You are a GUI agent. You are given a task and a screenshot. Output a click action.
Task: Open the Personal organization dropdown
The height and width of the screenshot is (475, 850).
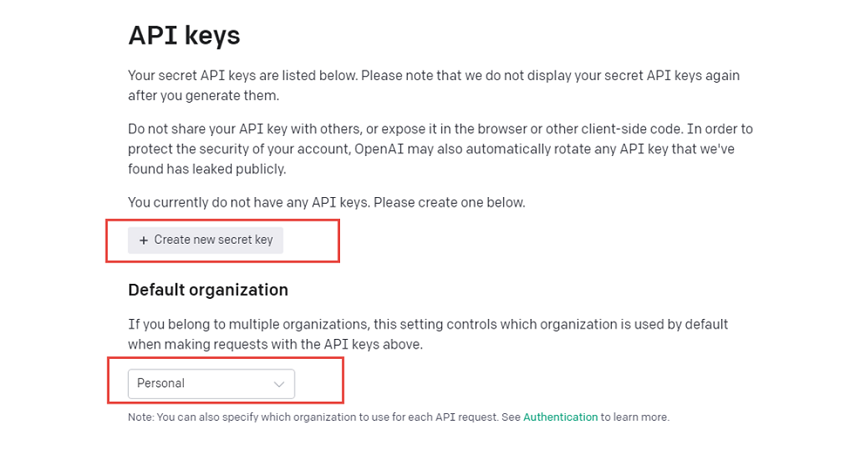pyautogui.click(x=211, y=383)
